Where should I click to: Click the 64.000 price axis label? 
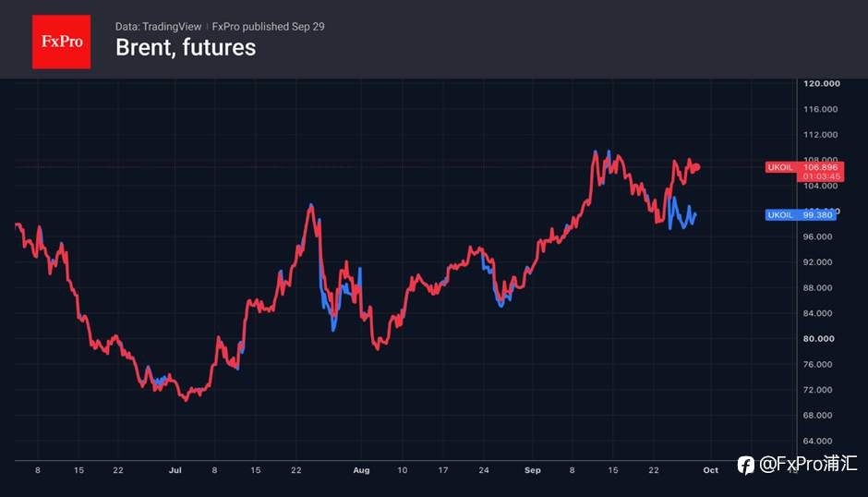point(817,441)
